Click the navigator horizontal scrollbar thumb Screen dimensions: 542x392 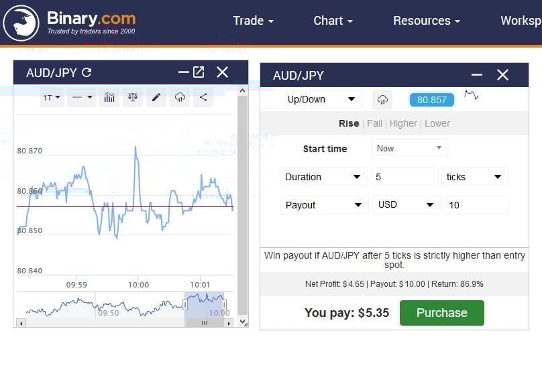tap(205, 323)
